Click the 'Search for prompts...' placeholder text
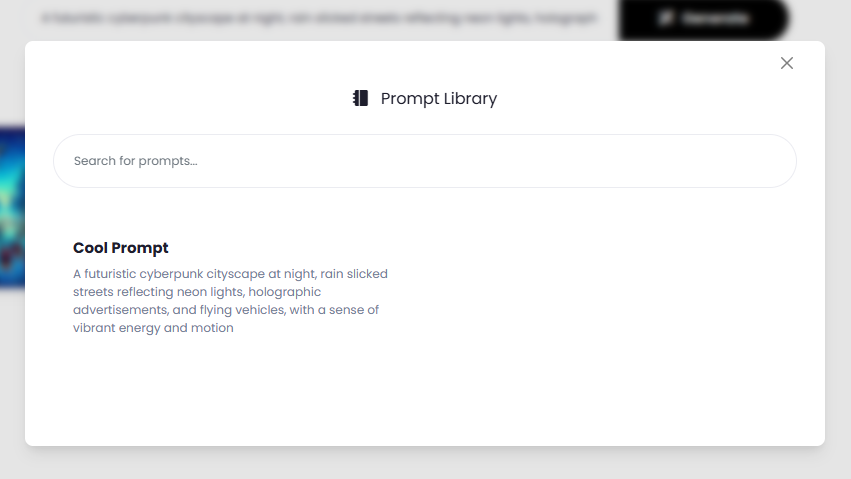Image resolution: width=851 pixels, height=479 pixels. (136, 161)
